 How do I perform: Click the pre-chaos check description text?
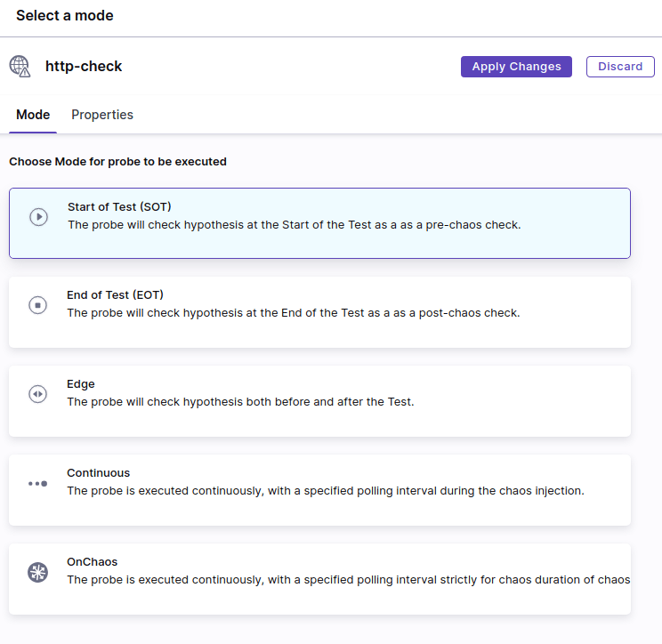coord(295,225)
